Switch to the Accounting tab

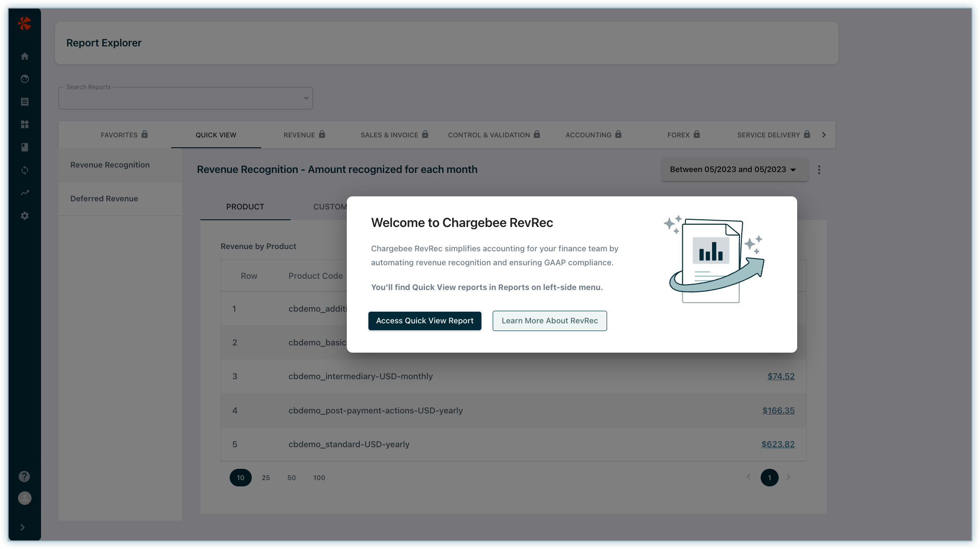[594, 135]
